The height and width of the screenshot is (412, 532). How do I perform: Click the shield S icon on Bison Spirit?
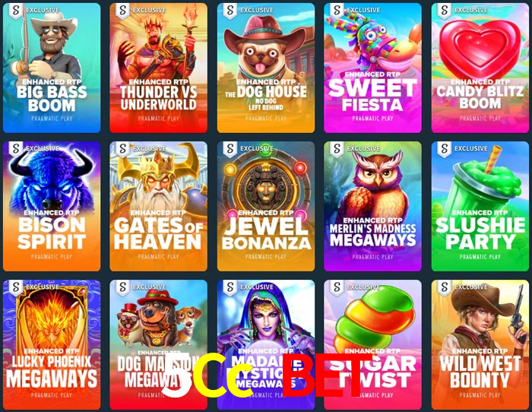(x=16, y=149)
